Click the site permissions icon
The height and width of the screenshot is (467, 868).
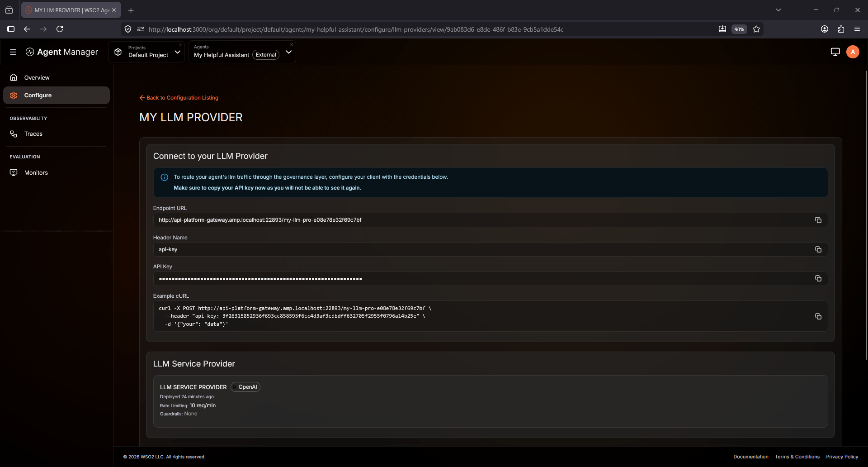(x=141, y=29)
